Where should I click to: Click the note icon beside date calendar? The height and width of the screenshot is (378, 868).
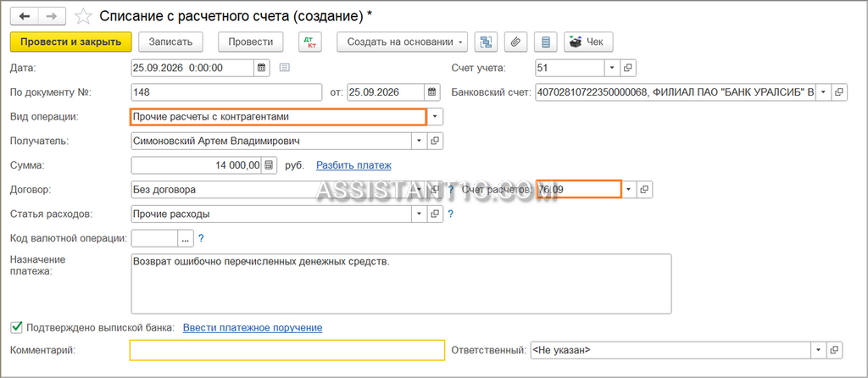(x=285, y=68)
